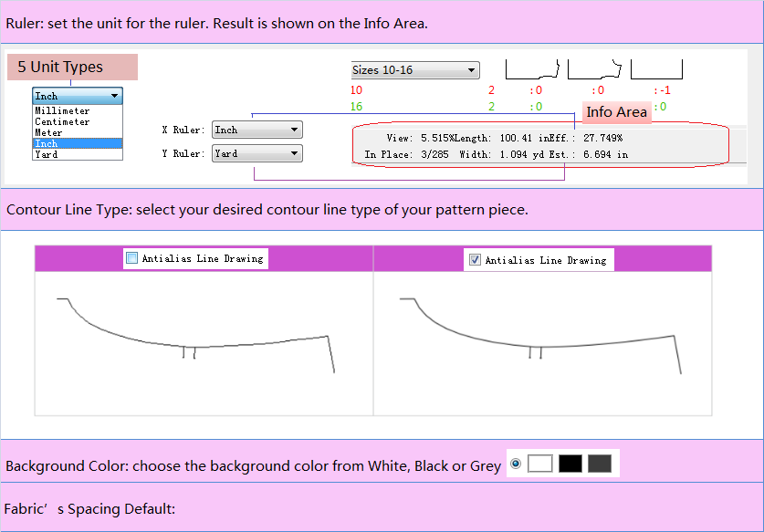Click the Info Area label
The width and height of the screenshot is (764, 532).
click(616, 112)
